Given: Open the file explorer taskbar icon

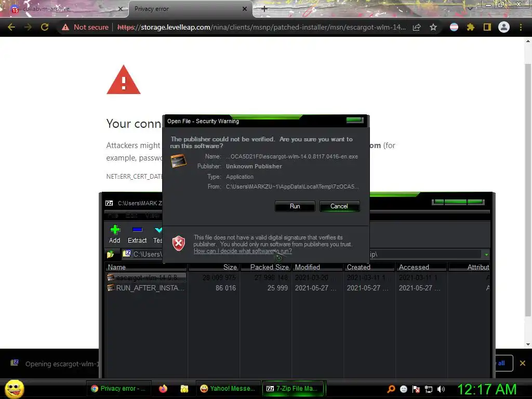Looking at the screenshot, I should coord(184,389).
